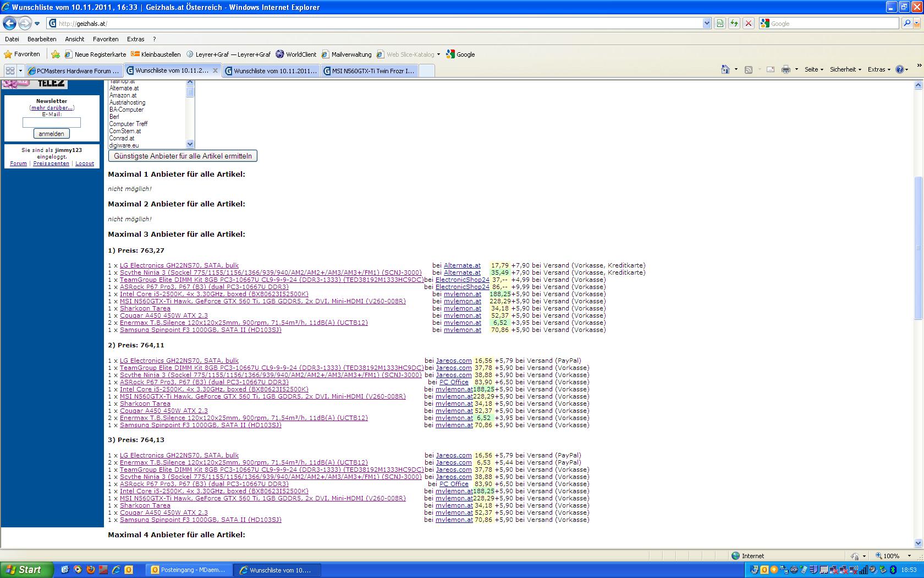Switch to PCMasters Hardware Forum tab
Image resolution: width=924 pixels, height=578 pixels.
click(x=74, y=70)
